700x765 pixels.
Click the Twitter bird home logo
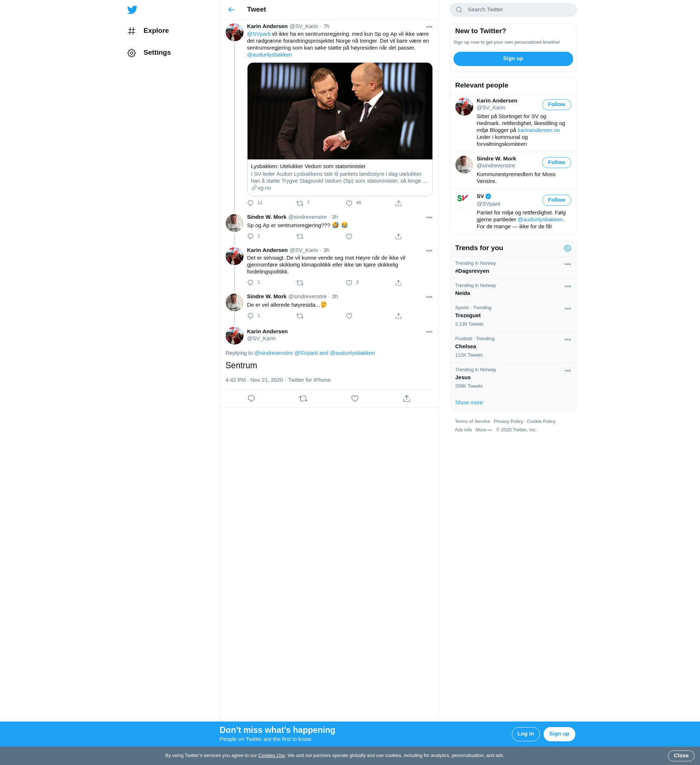[132, 10]
